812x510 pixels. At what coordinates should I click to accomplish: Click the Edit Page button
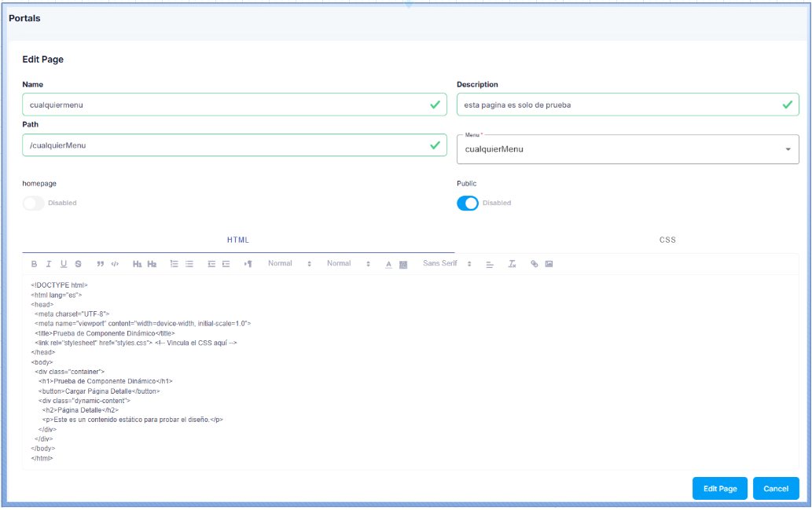tap(719, 488)
